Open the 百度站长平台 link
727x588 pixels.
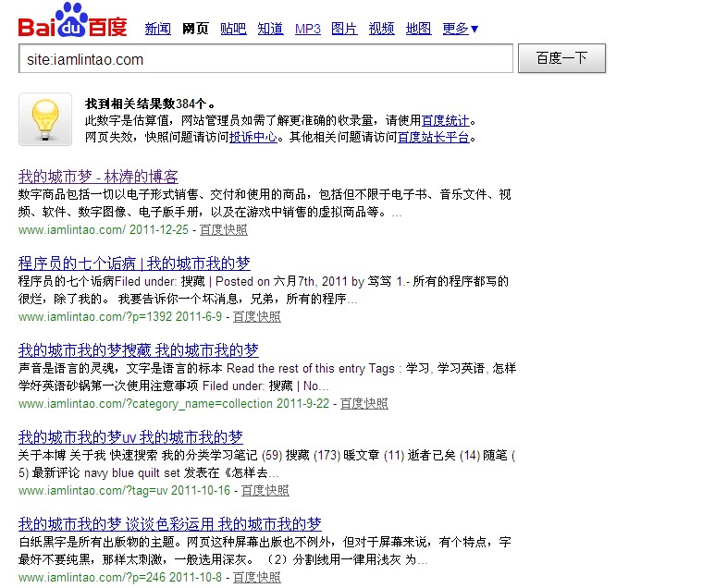pyautogui.click(x=434, y=137)
